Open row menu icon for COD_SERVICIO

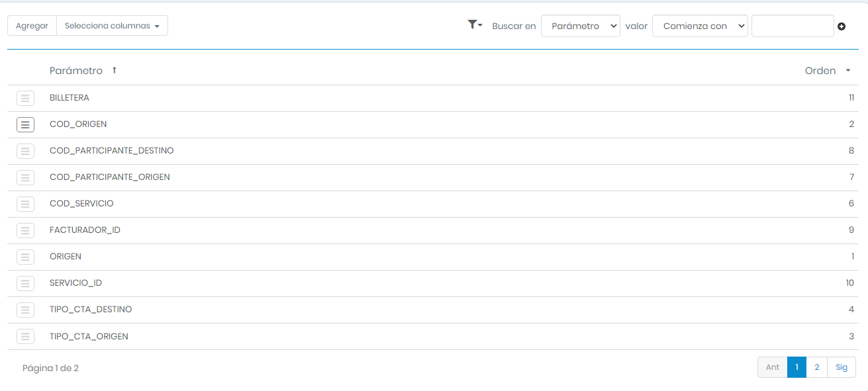tap(25, 204)
